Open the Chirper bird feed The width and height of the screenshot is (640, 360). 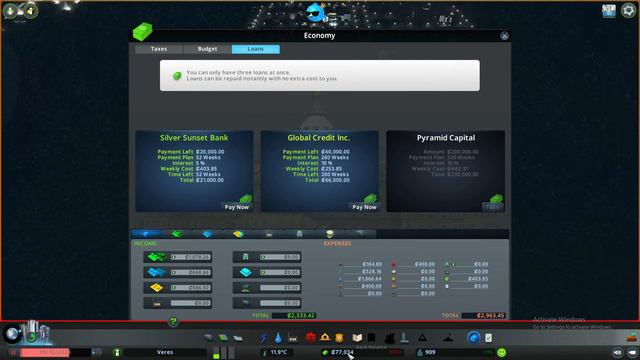tap(316, 13)
